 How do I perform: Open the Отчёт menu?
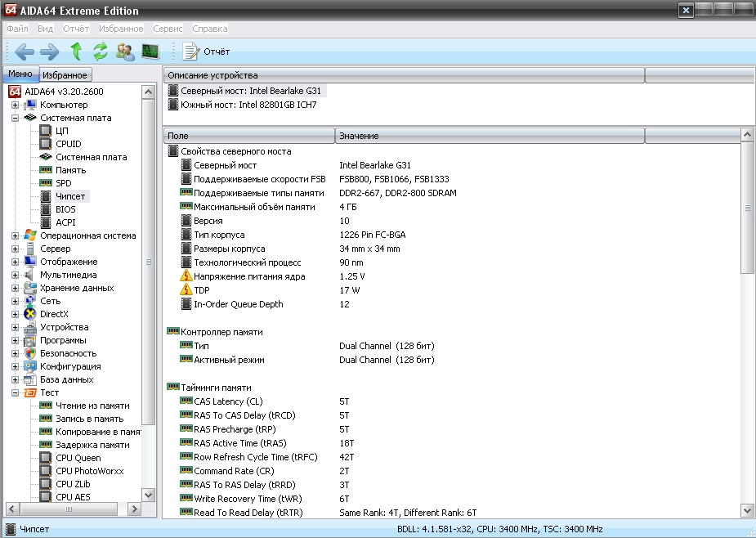coord(76,29)
